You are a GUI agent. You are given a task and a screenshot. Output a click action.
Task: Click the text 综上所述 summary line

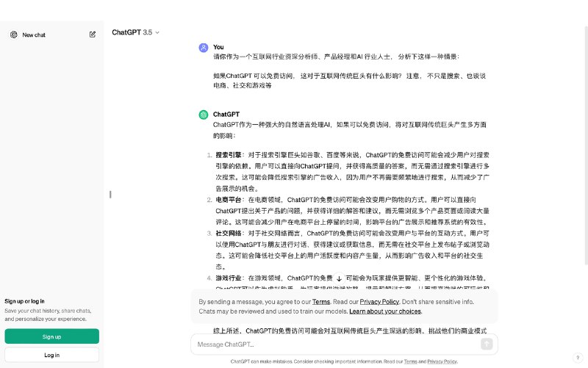pyautogui.click(x=350, y=331)
